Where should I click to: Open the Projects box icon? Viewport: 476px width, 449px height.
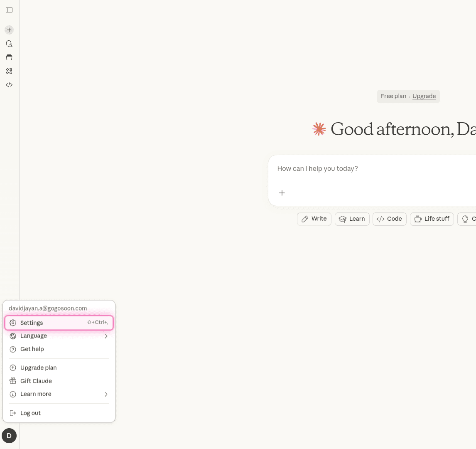point(9,57)
